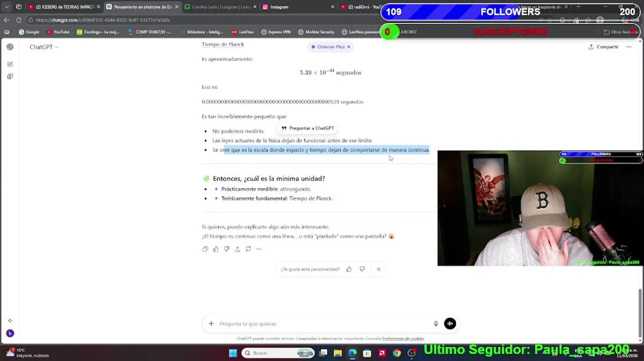Screen dimensions: 644x361
Task: Switch to the radiOvni YouTube tab
Action: pos(361,7)
